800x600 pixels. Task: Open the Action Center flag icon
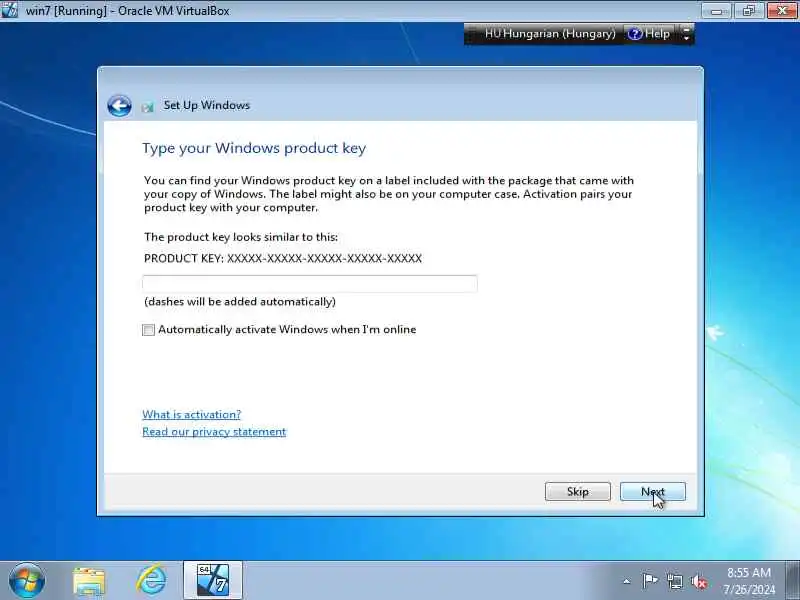pyautogui.click(x=649, y=581)
